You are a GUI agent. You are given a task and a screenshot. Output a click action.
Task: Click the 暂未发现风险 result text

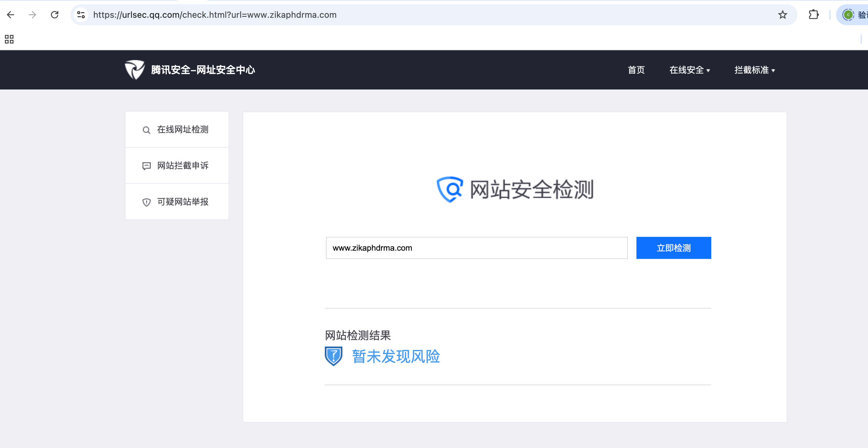click(x=396, y=356)
